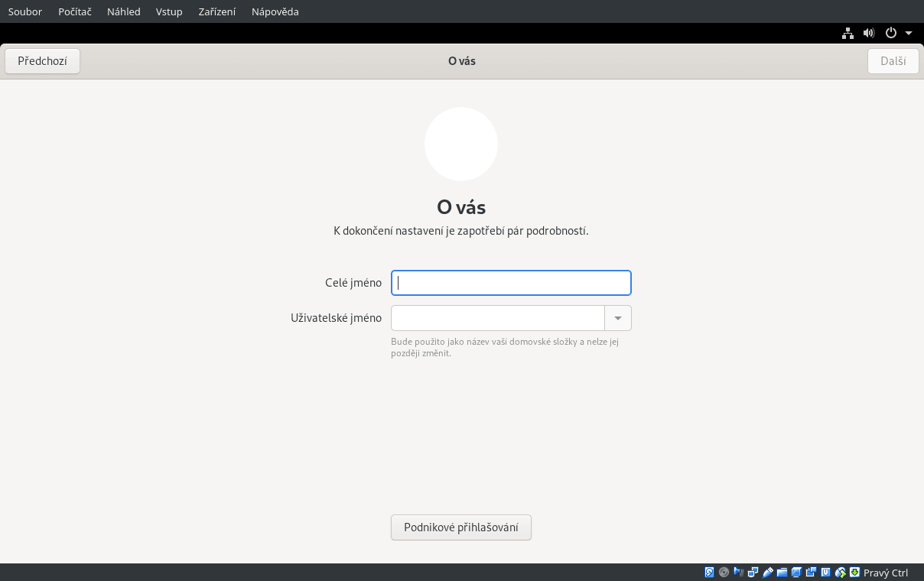Click the VirtualBox network adapter icon
The width and height of the screenshot is (924, 581).
[x=753, y=572]
